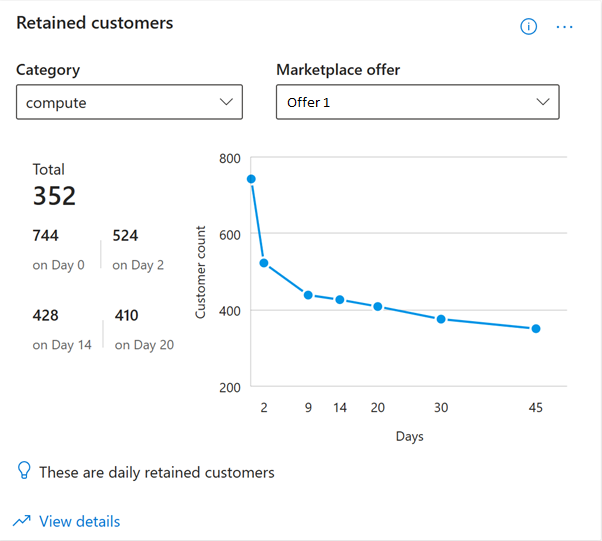Expand the Marketplace offer dropdown

click(417, 102)
